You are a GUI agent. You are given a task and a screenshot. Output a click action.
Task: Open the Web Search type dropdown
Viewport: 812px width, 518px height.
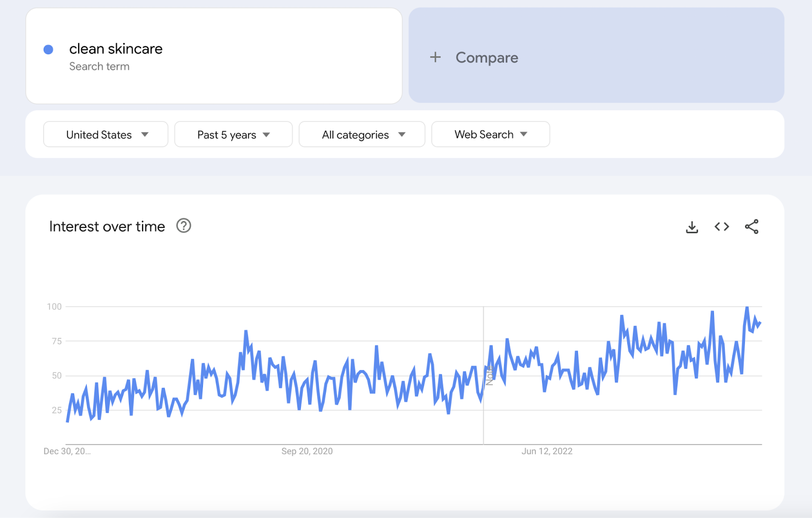[490, 134]
